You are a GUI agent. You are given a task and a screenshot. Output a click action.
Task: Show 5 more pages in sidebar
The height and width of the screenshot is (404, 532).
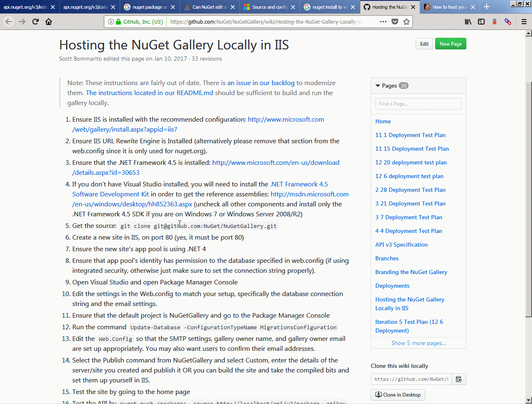click(x=419, y=343)
